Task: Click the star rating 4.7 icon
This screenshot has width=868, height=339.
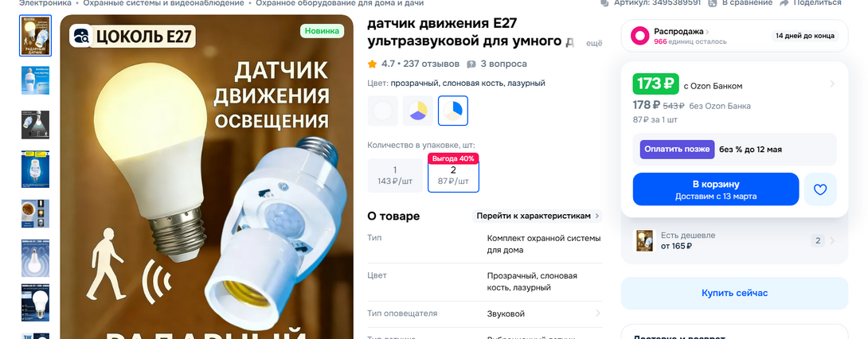Action: [373, 64]
